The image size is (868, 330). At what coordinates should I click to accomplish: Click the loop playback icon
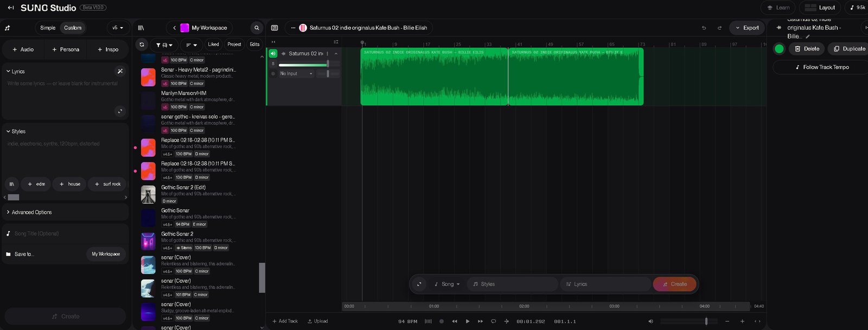493,321
